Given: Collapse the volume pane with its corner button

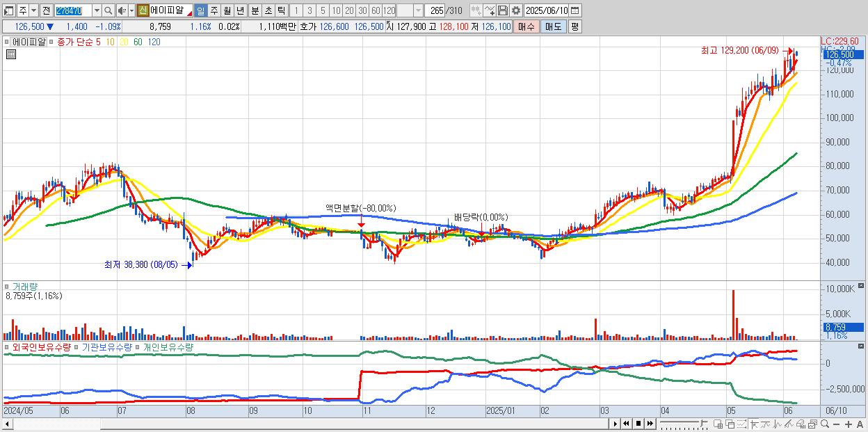Looking at the screenshot, I should coord(862,286).
